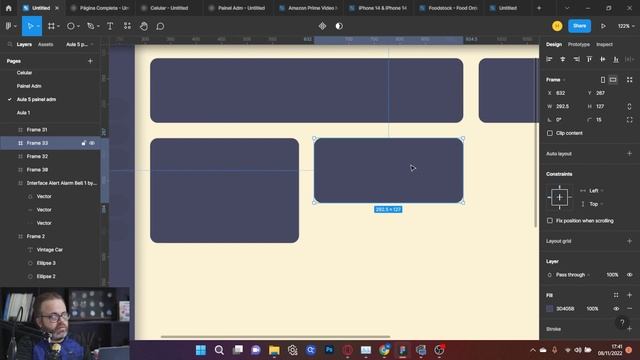Open the Top vertical constraint dropdown

596,204
